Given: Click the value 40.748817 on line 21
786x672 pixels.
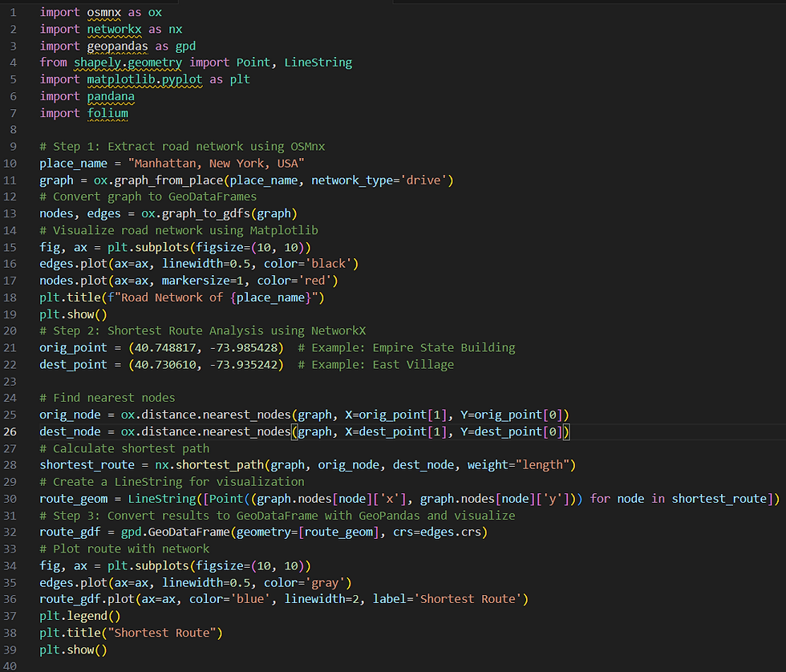Looking at the screenshot, I should 165,348.
